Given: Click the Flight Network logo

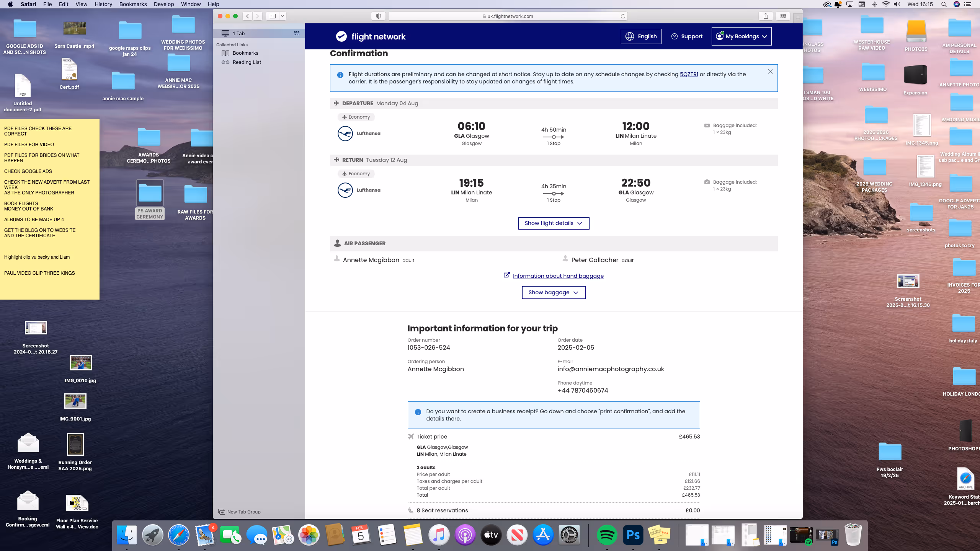Looking at the screenshot, I should 371,37.
